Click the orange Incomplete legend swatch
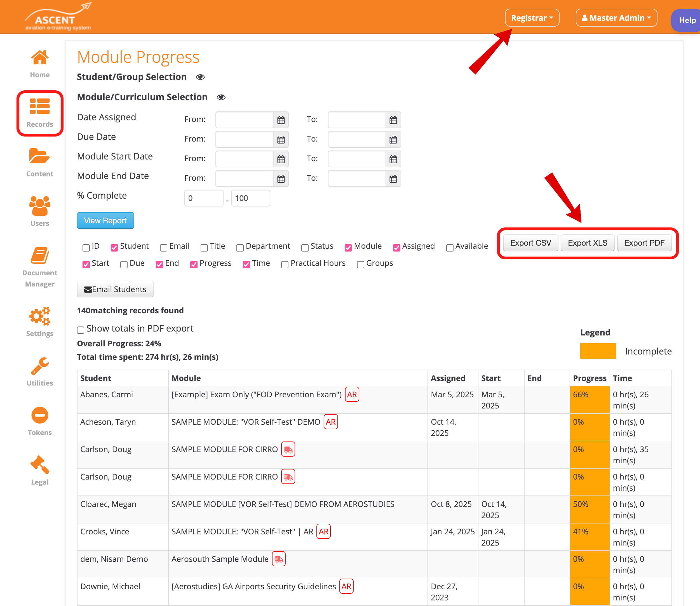This screenshot has width=700, height=606. pos(598,351)
